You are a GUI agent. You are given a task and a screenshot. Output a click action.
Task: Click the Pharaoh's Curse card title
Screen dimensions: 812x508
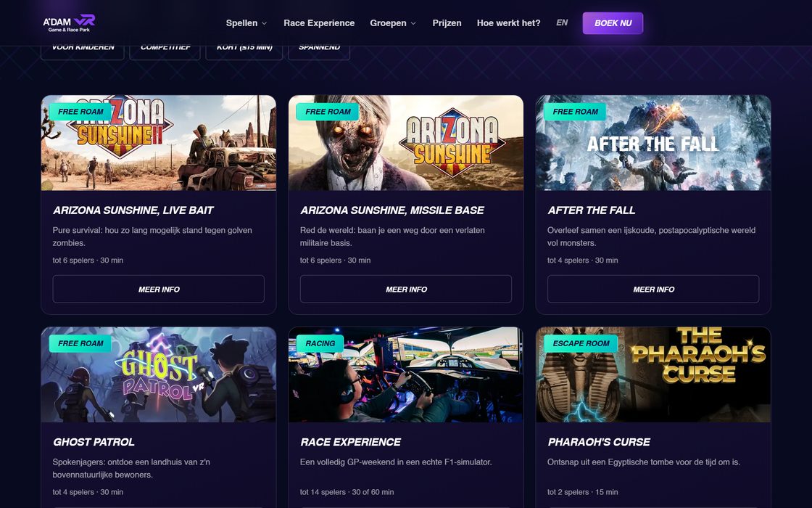(x=599, y=442)
